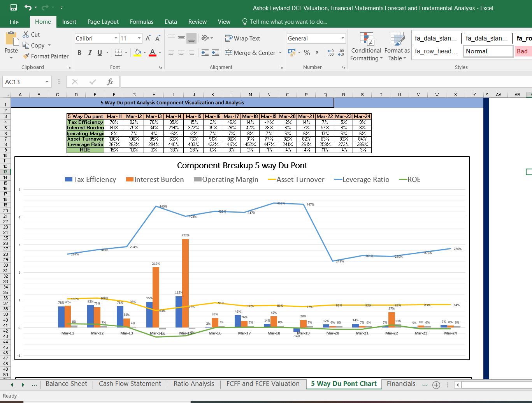Expand Conditional Formatting menu

pyautogui.click(x=366, y=47)
